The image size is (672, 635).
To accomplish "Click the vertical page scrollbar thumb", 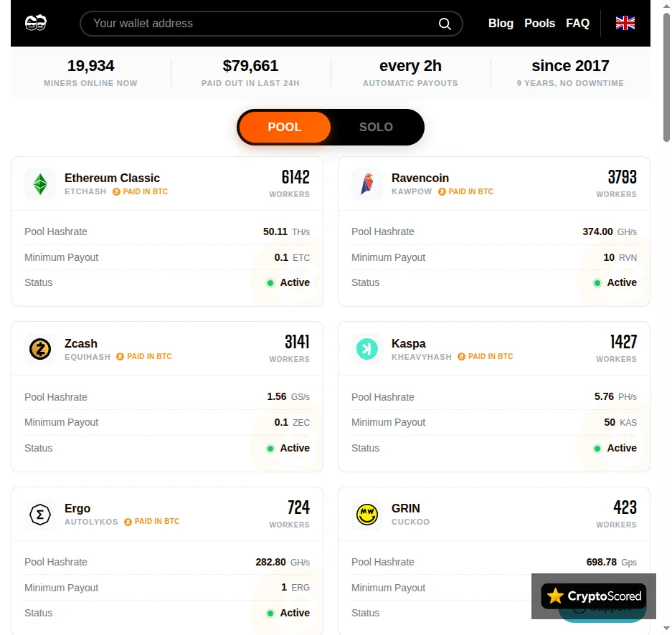I will coord(666,77).
